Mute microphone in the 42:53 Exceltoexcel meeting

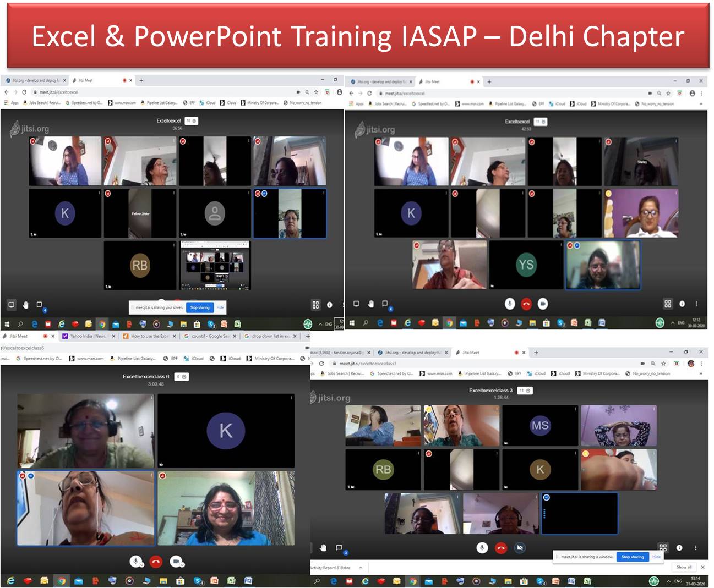[x=510, y=304]
